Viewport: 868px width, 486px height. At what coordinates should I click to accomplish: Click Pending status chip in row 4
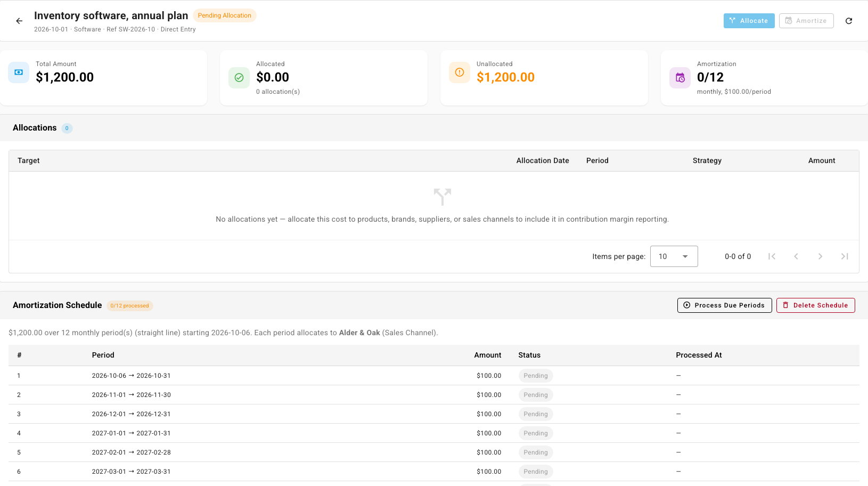(536, 433)
